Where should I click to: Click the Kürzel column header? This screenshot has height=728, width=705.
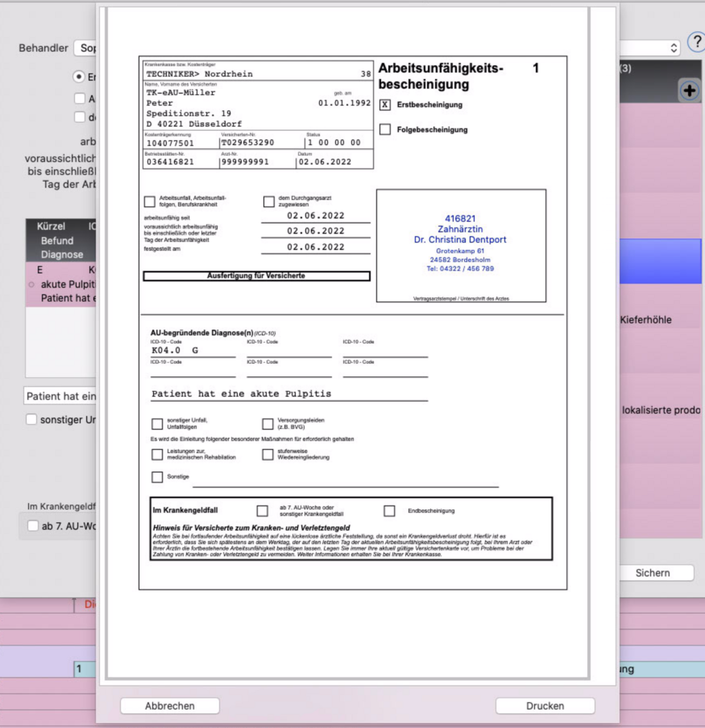(x=51, y=226)
